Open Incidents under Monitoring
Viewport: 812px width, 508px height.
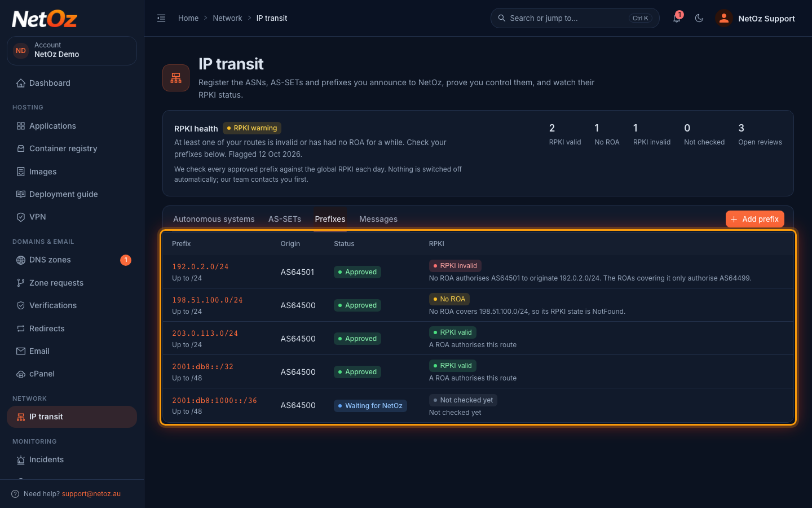point(72,459)
